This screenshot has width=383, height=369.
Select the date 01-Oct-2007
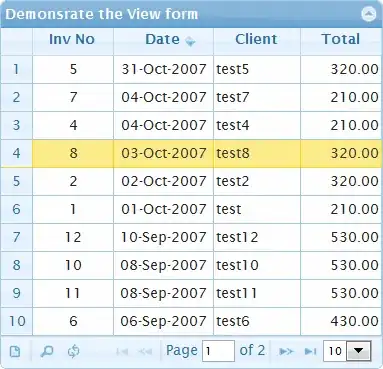163,209
